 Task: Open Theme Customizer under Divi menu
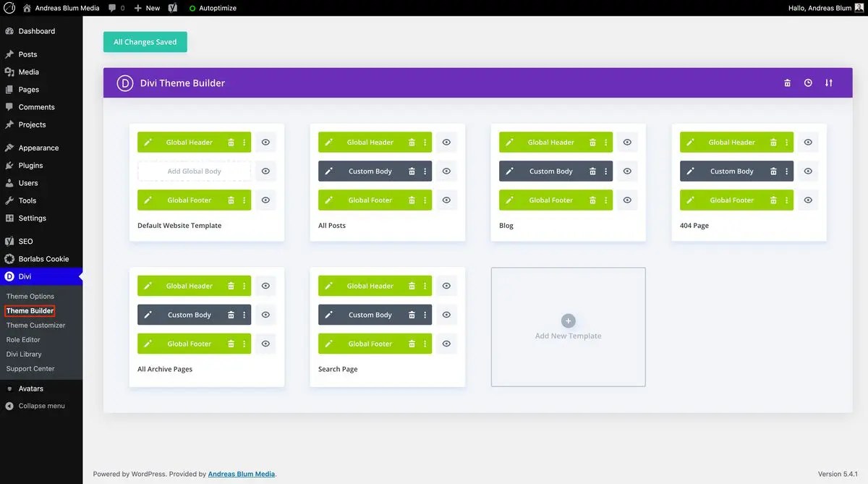[x=35, y=326]
